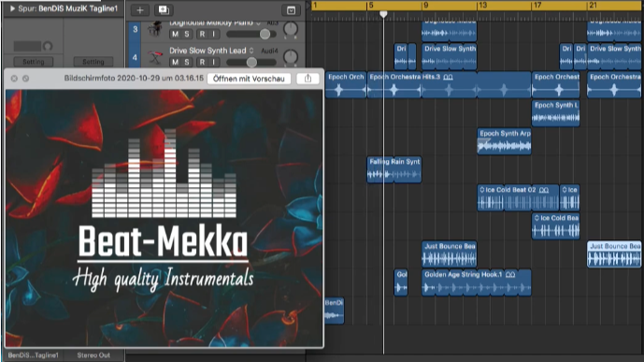Select the highlighted Just Bounce Bea region at bar 21
This screenshot has height=362, width=644.
tap(614, 254)
